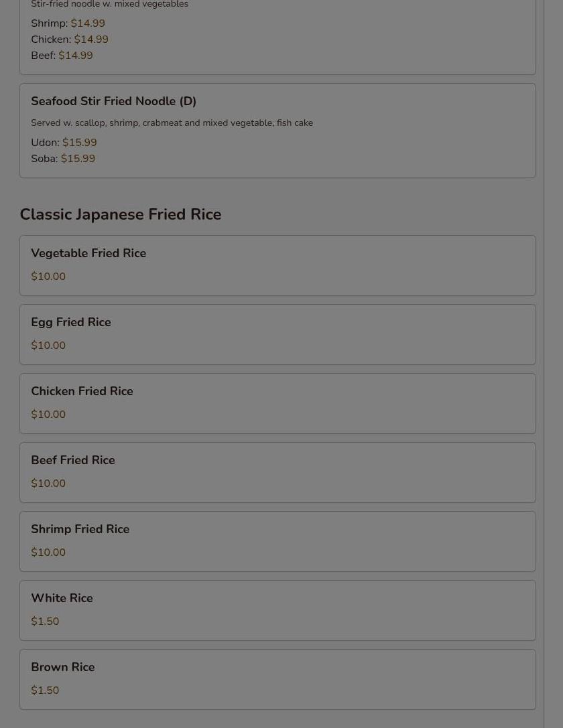Open the Seafood Stir Fried Noodle (D) item
The width and height of the screenshot is (563, 728).
[x=113, y=101]
